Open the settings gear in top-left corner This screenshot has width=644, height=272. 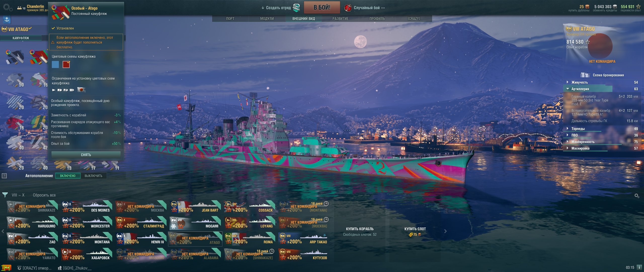(x=8, y=8)
